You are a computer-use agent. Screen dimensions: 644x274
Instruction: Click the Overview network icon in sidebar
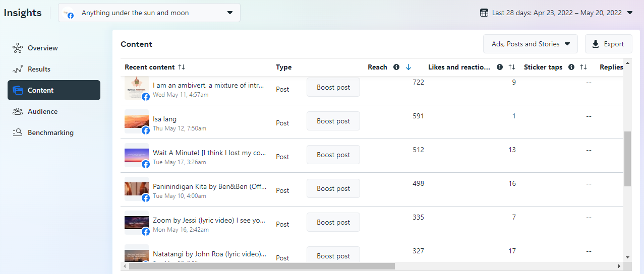18,48
